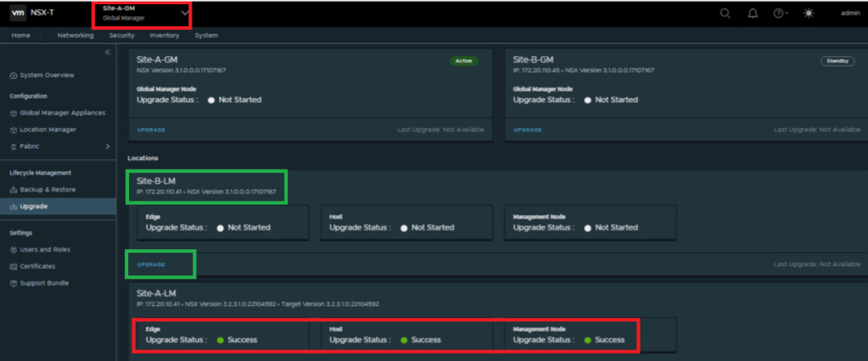This screenshot has width=868, height=361.
Task: Open Backup & Restore page
Action: tap(48, 190)
